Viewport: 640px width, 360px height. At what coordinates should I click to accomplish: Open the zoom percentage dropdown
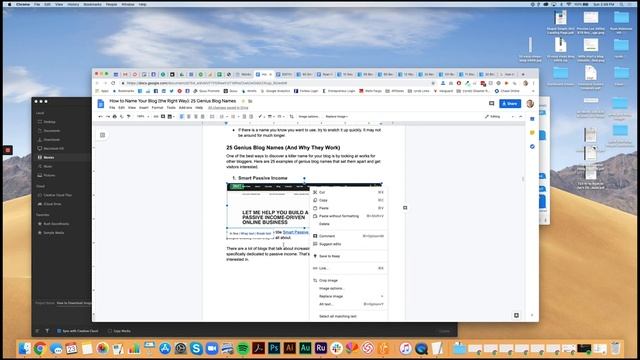coord(142,117)
